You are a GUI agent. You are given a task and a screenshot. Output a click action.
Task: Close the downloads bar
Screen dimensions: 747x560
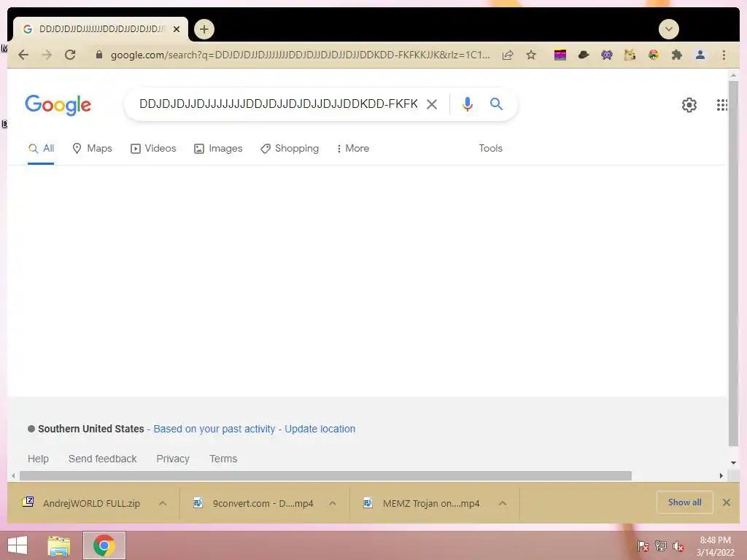726,502
